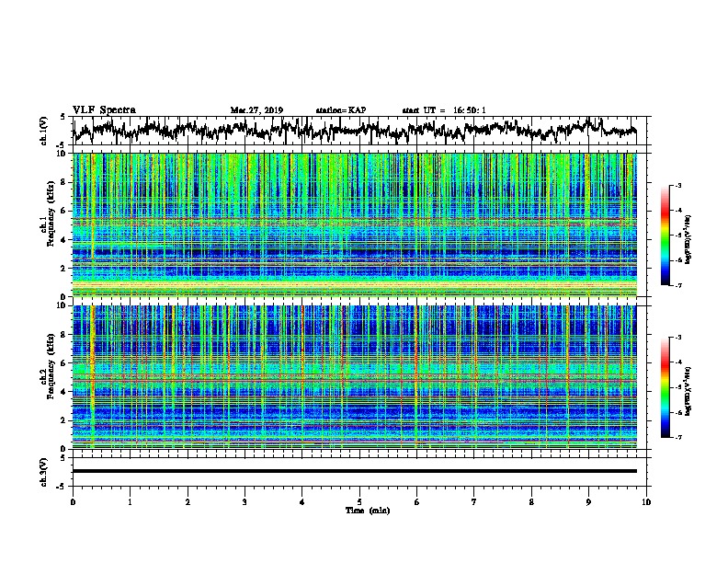728x563 pixels.
Task: Click the ch.3 flat voltage trace line
Action: (x=355, y=471)
